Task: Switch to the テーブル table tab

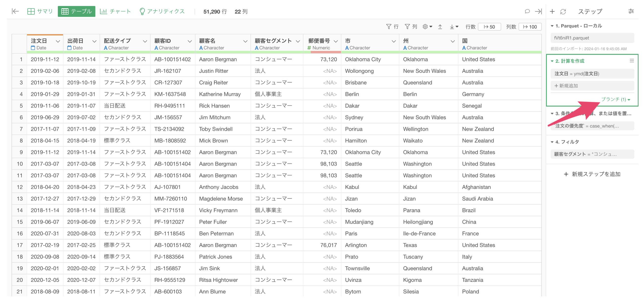Action: point(76,11)
